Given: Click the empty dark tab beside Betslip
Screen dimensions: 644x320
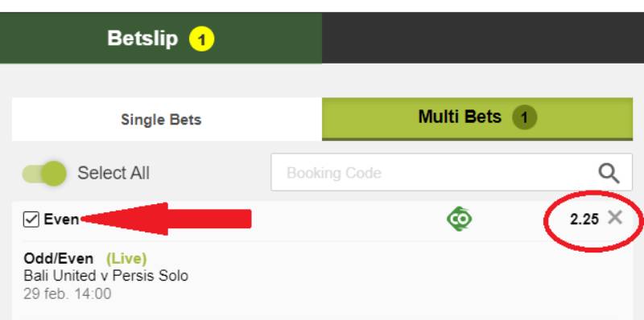Looking at the screenshot, I should point(483,38).
